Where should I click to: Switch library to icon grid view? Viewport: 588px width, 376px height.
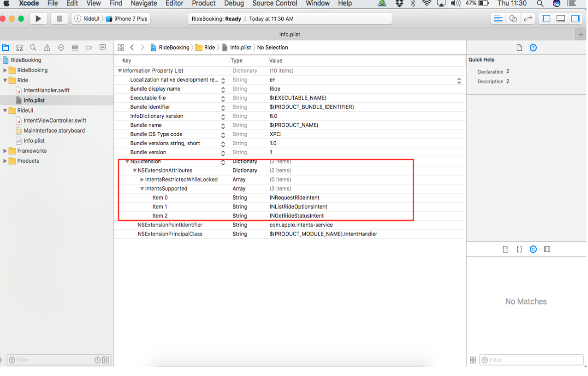point(473,360)
